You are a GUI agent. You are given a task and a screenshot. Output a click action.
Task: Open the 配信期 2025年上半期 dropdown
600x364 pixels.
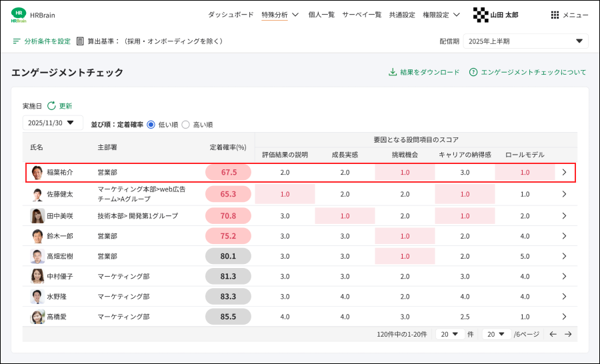pyautogui.click(x=525, y=41)
